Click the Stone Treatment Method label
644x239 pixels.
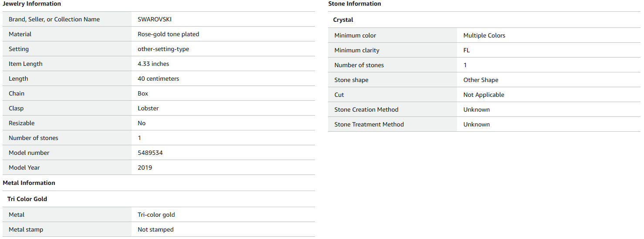tap(369, 124)
